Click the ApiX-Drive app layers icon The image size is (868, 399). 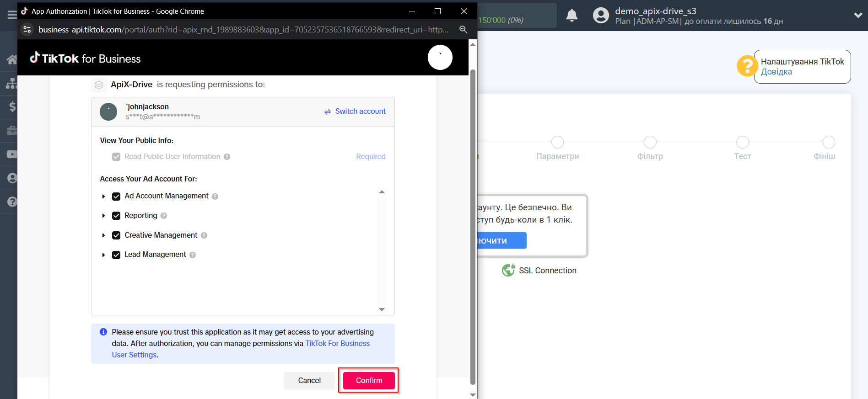coord(99,85)
